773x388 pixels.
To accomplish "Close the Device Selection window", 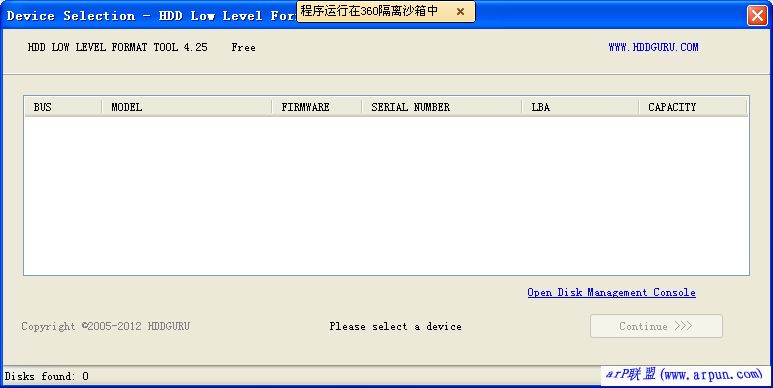I will [757, 15].
